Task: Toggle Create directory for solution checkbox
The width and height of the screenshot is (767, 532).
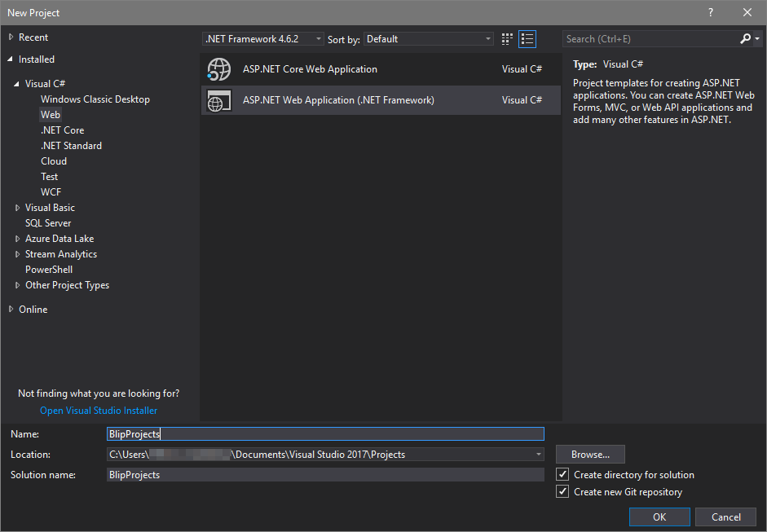Action: [x=562, y=474]
